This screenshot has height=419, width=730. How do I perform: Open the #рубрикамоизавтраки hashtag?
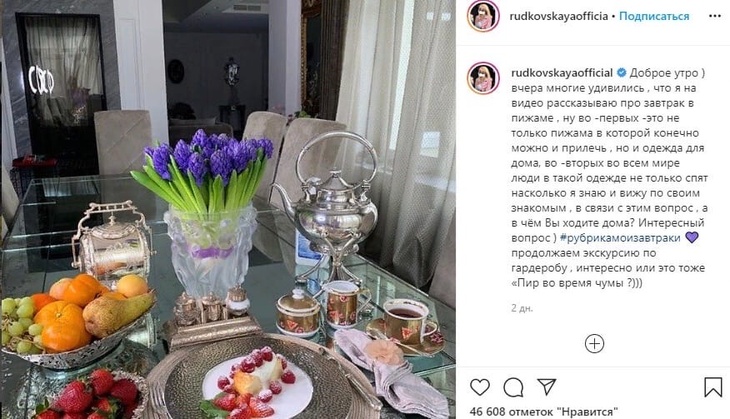(x=620, y=238)
